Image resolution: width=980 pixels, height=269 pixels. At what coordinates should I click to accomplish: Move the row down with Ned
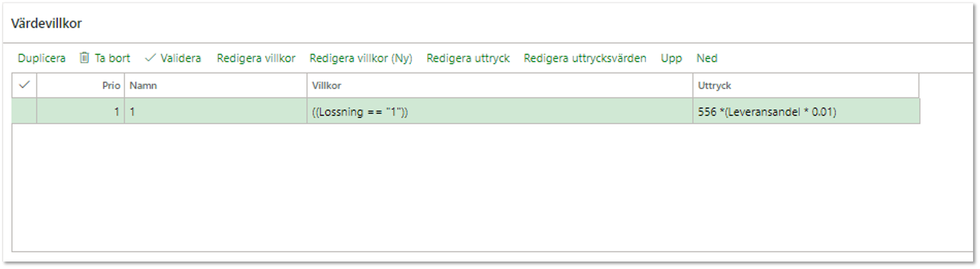(707, 58)
